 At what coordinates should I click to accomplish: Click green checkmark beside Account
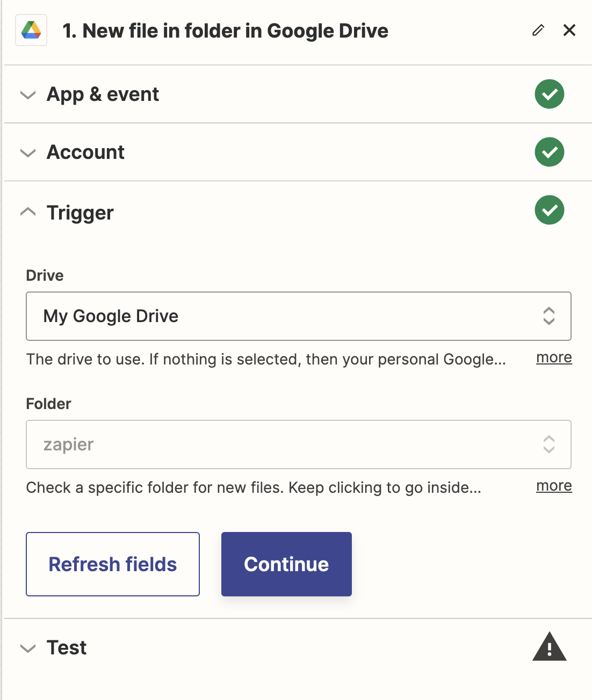[550, 152]
